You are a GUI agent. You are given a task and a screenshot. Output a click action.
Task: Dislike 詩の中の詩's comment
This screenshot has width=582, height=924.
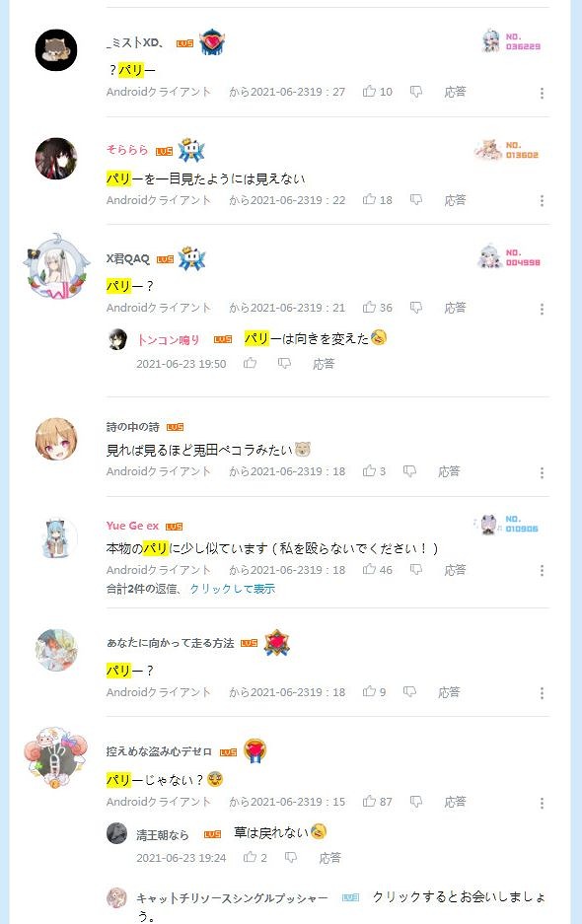pyautogui.click(x=409, y=470)
